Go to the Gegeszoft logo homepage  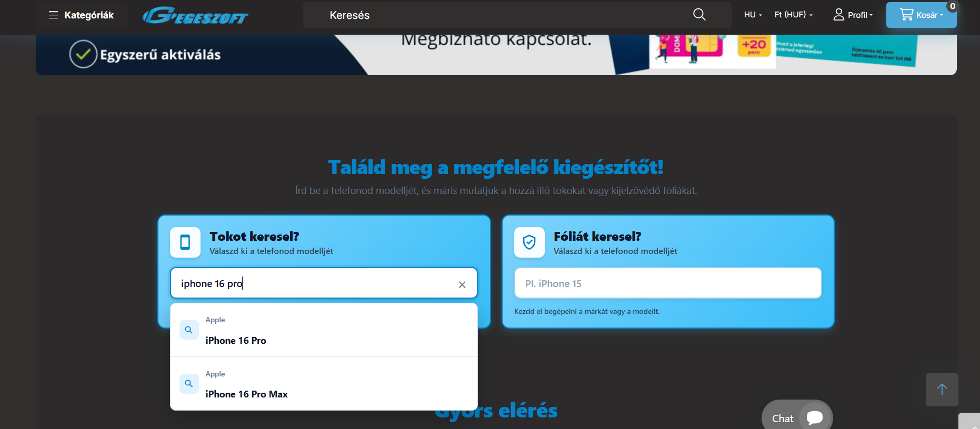[x=195, y=15]
